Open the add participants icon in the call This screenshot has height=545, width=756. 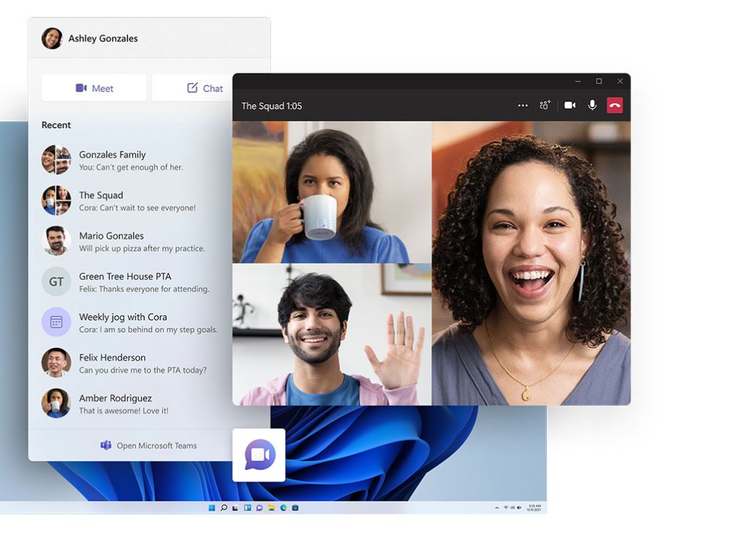tap(544, 105)
